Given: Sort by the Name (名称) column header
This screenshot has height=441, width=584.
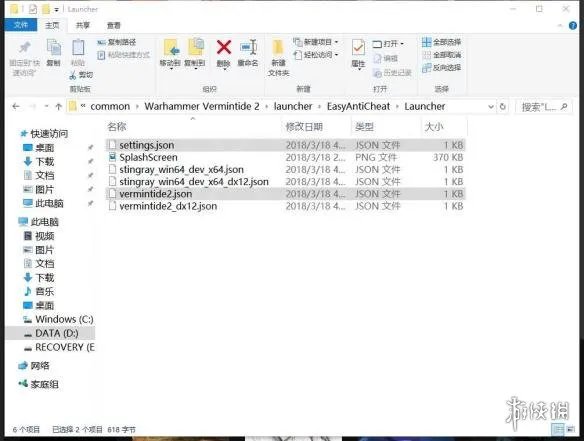Looking at the screenshot, I should pyautogui.click(x=117, y=127).
